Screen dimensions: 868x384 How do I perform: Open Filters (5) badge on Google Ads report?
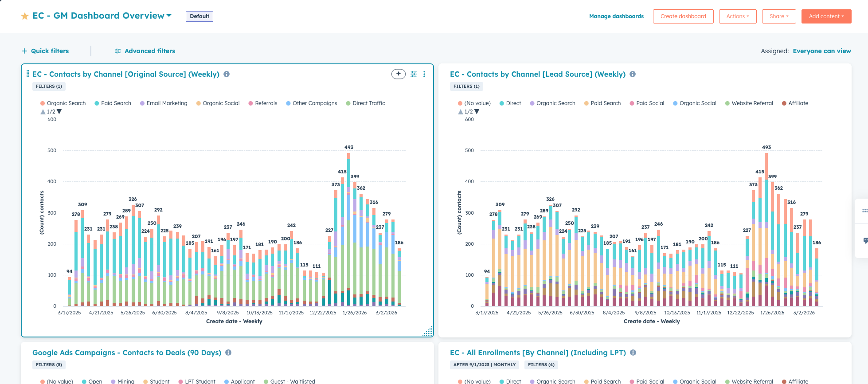point(49,365)
